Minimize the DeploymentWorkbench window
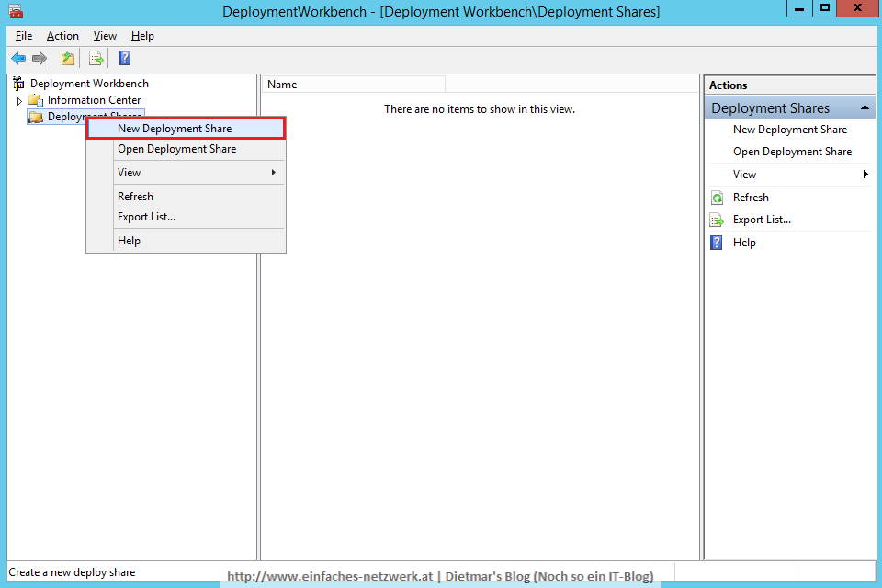Viewport: 882px width, 588px height. [x=799, y=8]
